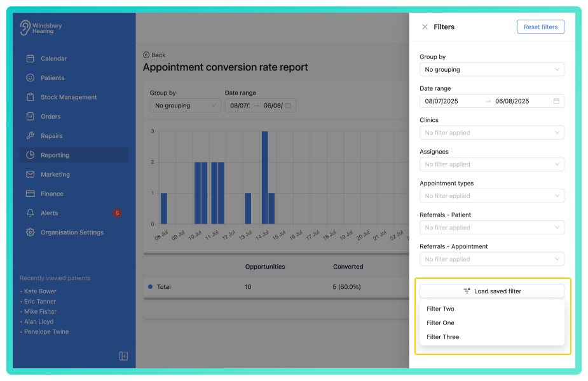The height and width of the screenshot is (381, 588).
Task: Click the Repairs wrench icon
Action: [x=30, y=136]
